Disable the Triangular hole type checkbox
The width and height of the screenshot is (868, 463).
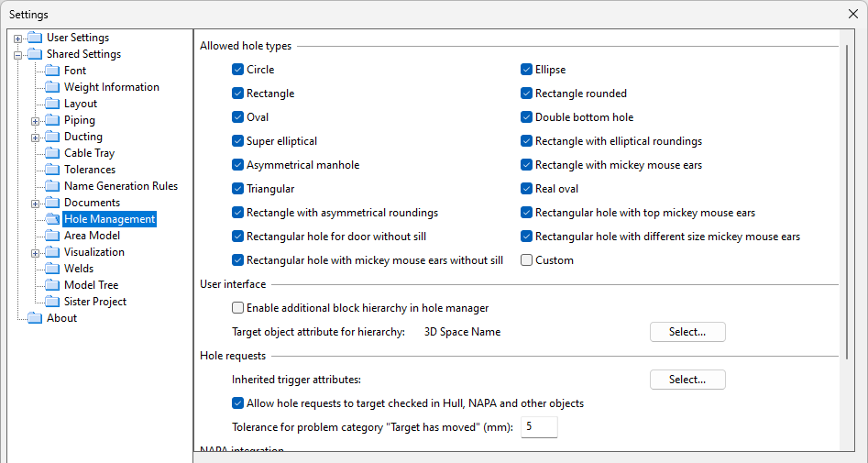(x=238, y=189)
